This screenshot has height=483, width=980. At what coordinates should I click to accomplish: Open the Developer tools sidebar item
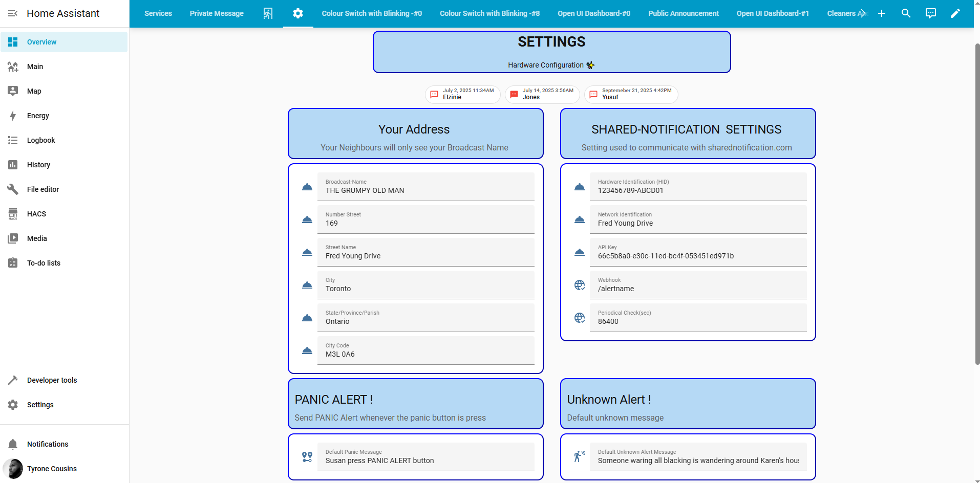(52, 380)
